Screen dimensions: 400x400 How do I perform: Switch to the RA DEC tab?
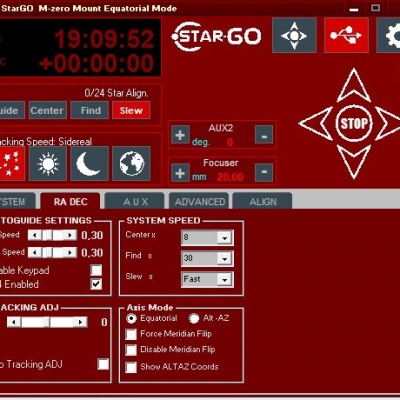tap(70, 202)
